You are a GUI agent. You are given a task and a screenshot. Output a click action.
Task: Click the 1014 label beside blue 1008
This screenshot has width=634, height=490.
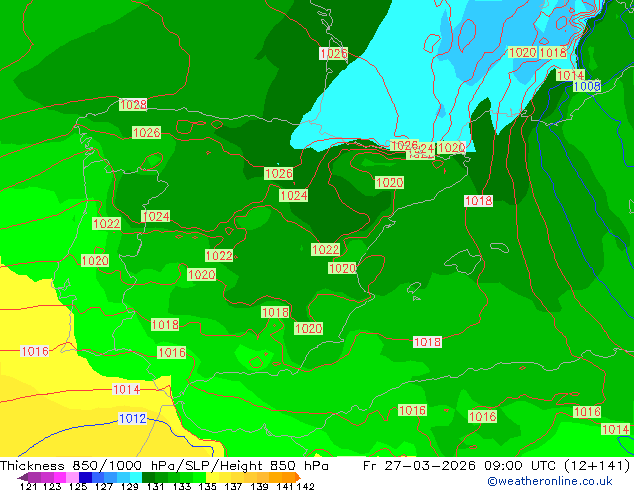tap(570, 75)
